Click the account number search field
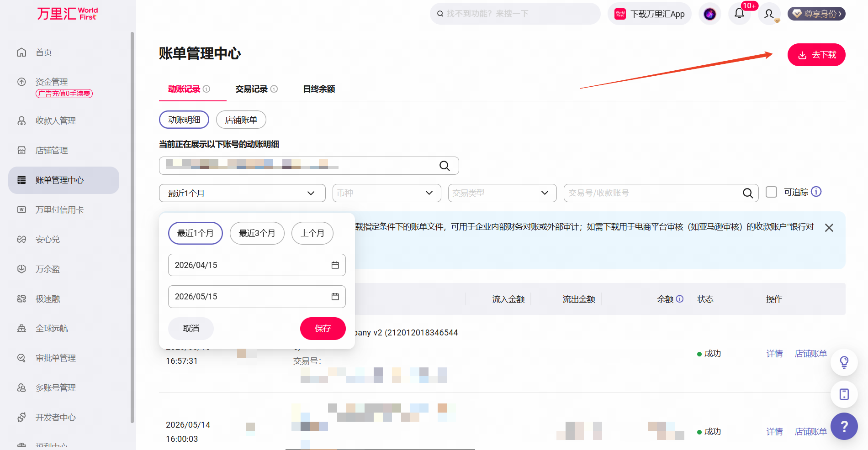868x450 pixels. pos(309,166)
